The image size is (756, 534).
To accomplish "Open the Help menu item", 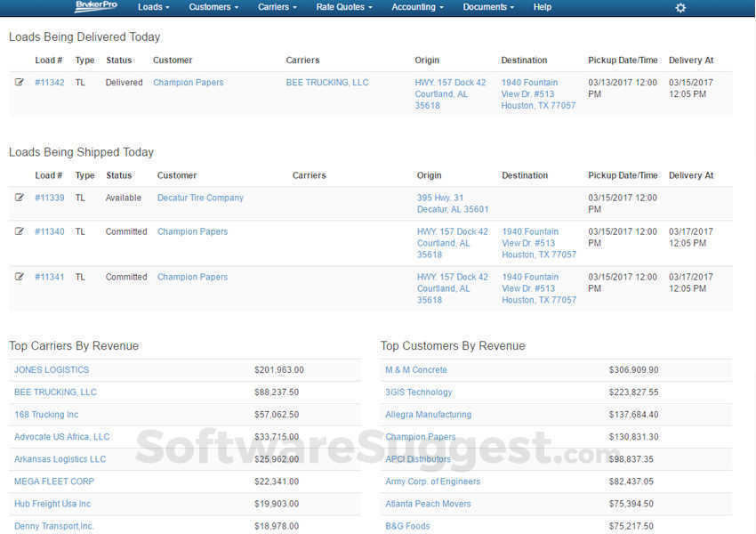I will tap(543, 7).
